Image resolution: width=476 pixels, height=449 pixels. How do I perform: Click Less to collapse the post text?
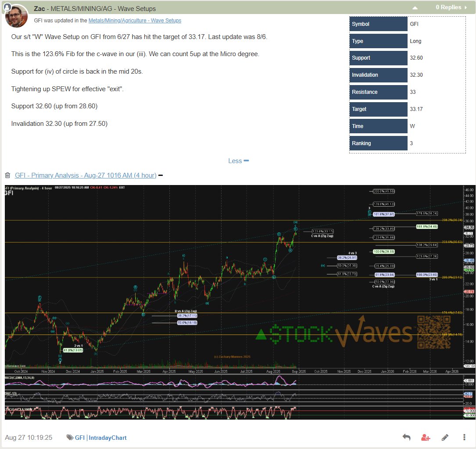pyautogui.click(x=238, y=161)
